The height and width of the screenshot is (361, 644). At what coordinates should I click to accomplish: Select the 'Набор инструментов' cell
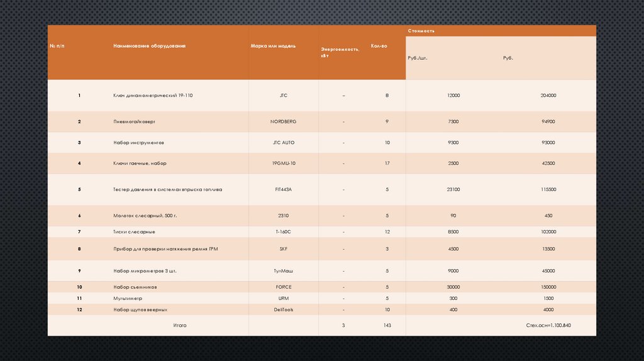pos(138,143)
